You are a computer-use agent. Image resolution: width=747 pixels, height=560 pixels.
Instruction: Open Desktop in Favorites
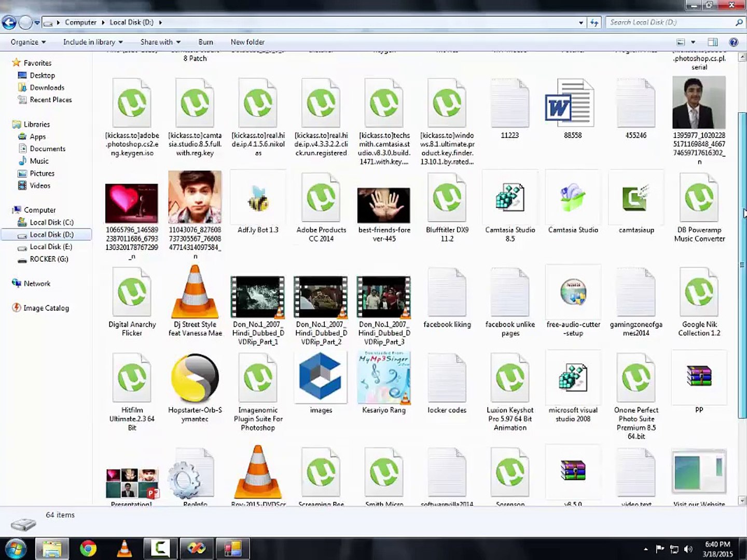coord(42,75)
